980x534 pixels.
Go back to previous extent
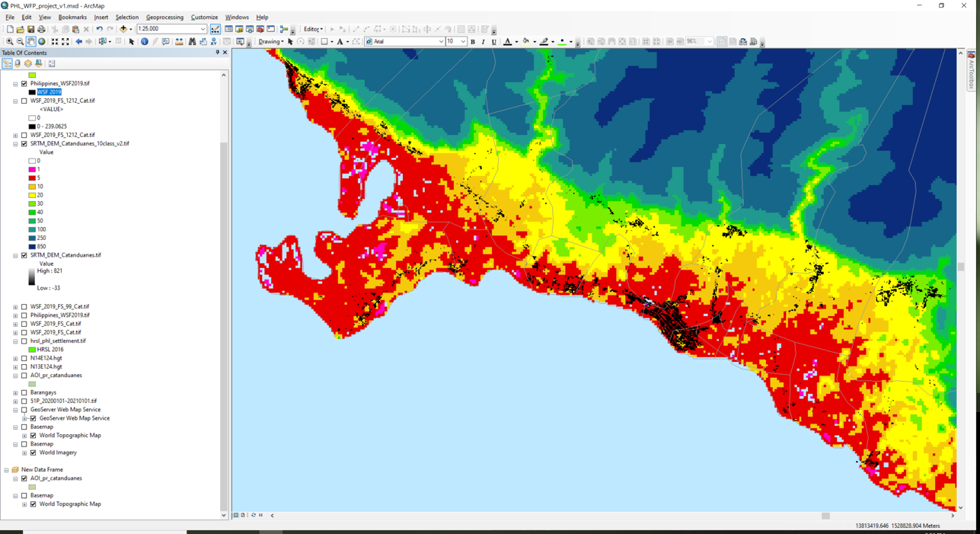tap(78, 42)
